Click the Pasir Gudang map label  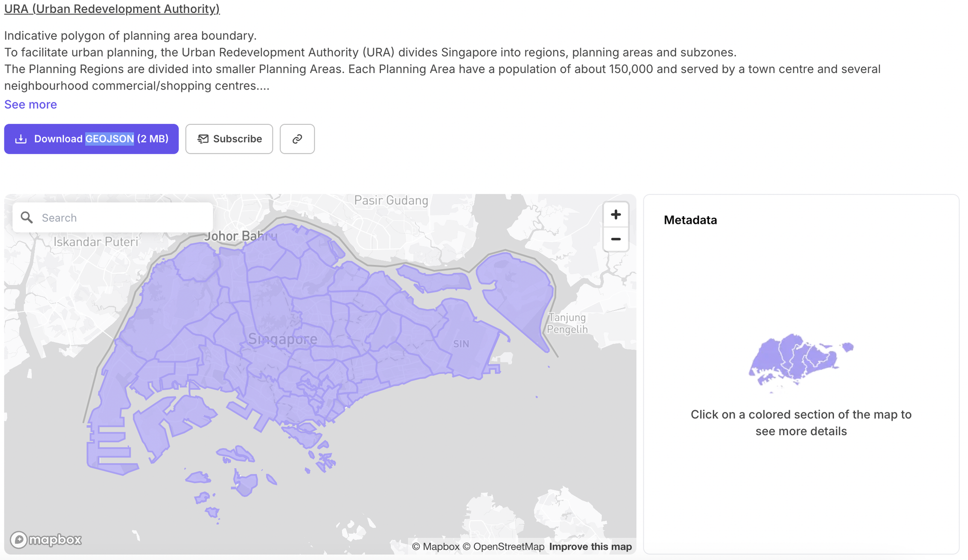click(x=391, y=200)
